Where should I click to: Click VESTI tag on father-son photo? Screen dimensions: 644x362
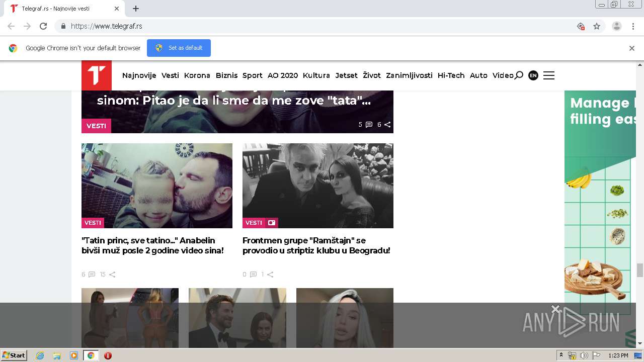tap(93, 223)
